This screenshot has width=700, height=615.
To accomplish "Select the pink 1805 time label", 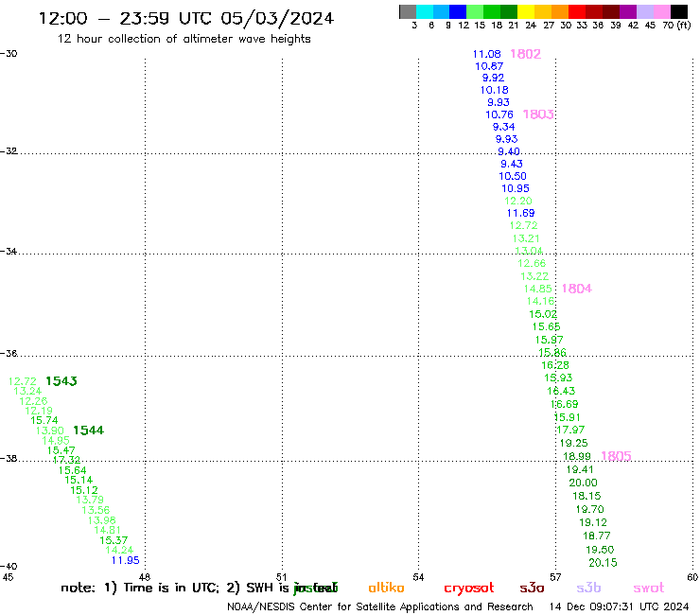I will click(616, 456).
